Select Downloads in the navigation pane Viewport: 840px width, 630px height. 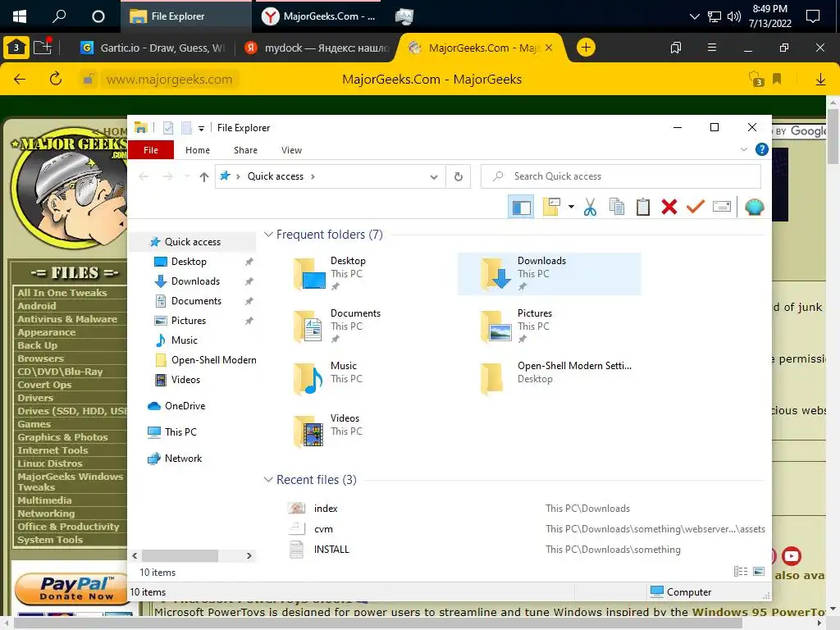195,281
